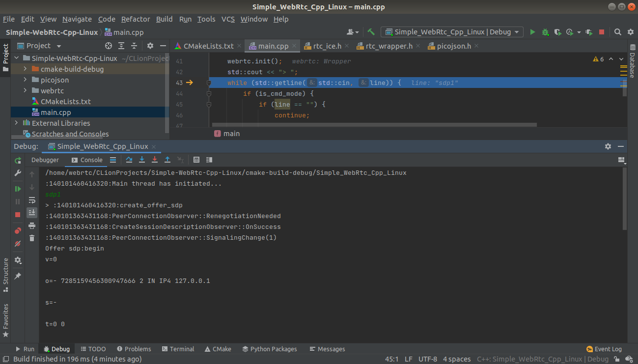
Task: Hide the Project tool window
Action: tap(163, 46)
